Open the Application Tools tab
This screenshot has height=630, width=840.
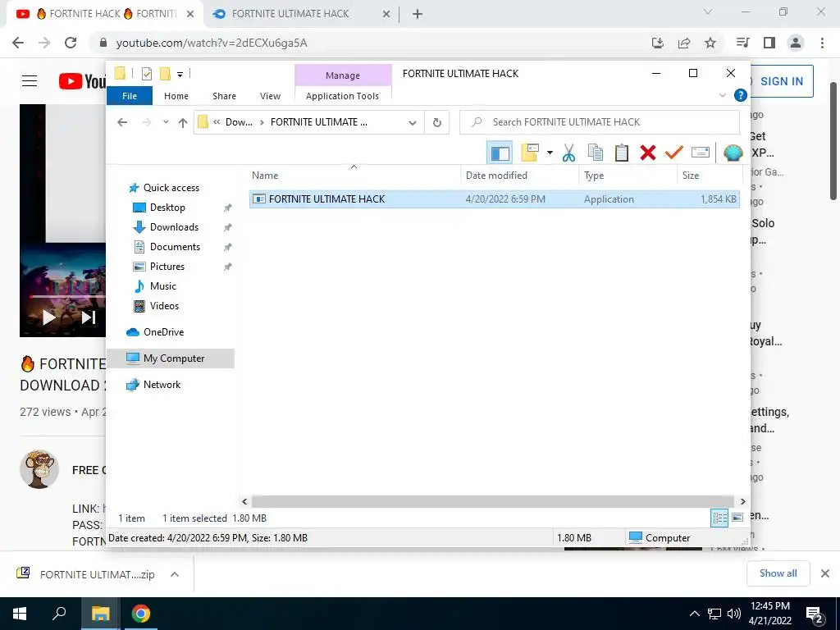(x=342, y=96)
